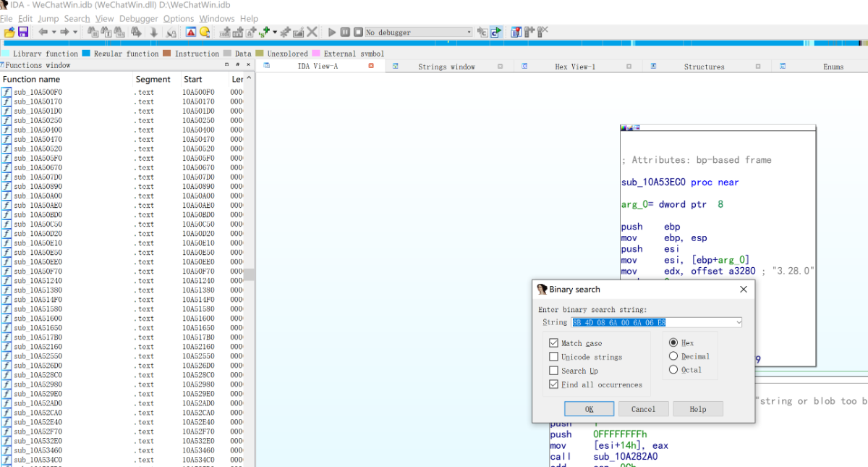This screenshot has width=868, height=467.
Task: Click the Stop process square icon
Action: click(357, 32)
